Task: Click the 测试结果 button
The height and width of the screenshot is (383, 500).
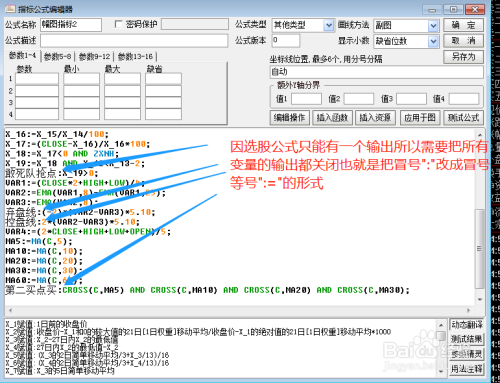Action: [x=466, y=339]
